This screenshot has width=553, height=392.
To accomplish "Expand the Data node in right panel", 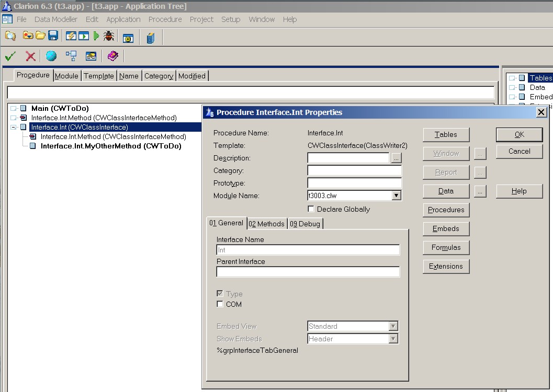I will (511, 87).
